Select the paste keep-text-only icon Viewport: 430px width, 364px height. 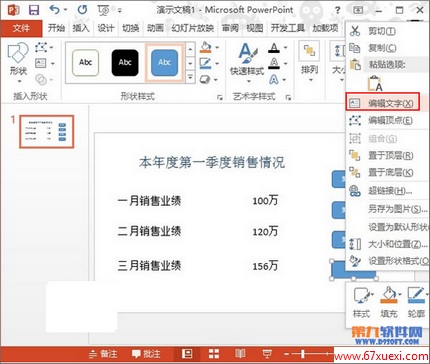[x=375, y=84]
